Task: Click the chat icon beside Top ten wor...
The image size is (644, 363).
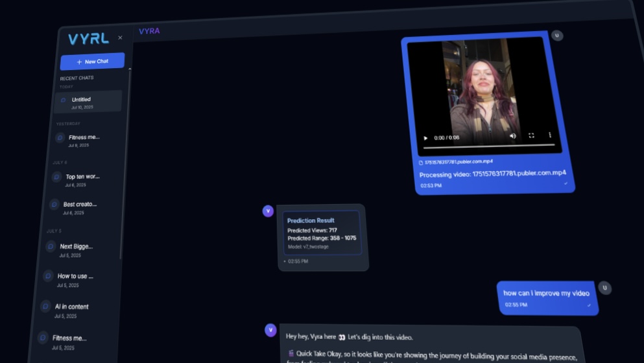Action: (56, 177)
